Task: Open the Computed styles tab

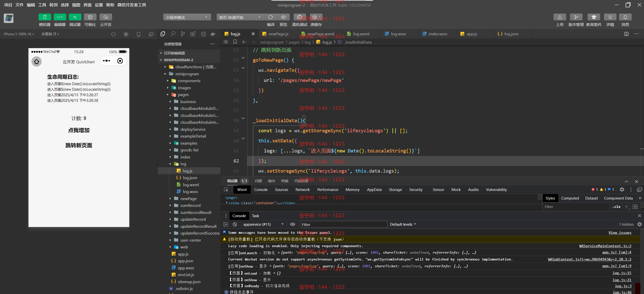Action: 570,198
